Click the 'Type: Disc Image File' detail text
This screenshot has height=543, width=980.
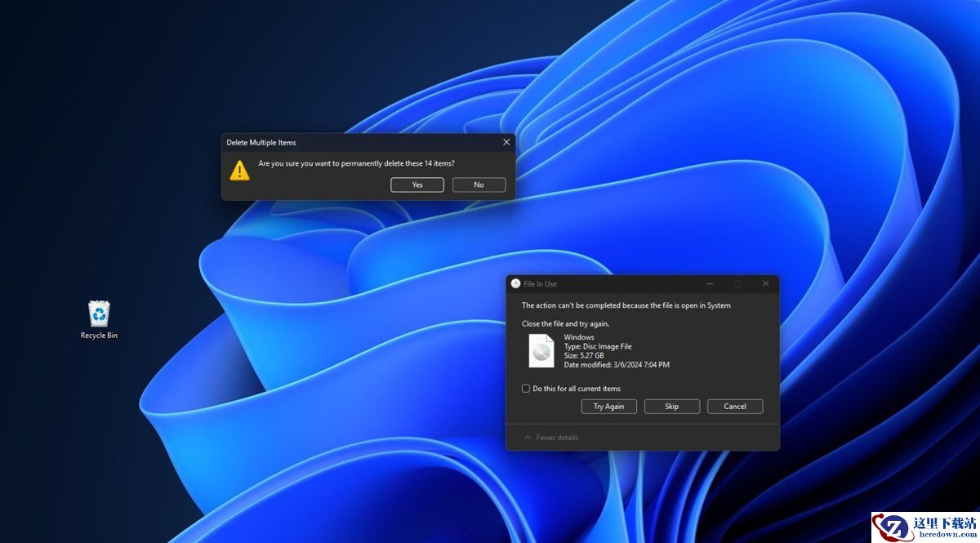pos(597,346)
